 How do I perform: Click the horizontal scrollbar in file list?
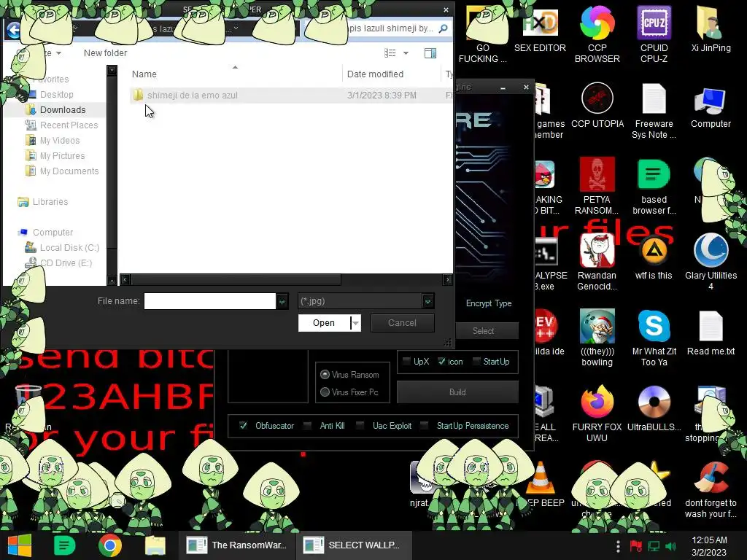tap(236, 279)
